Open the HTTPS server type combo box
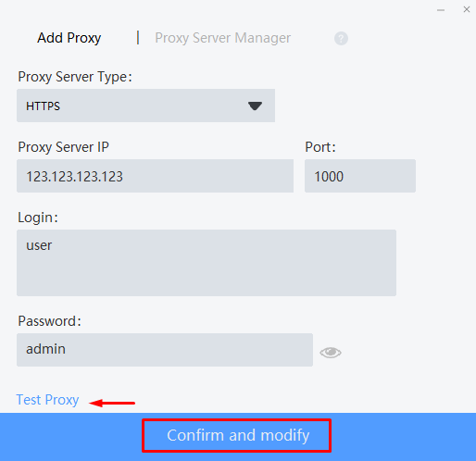The image size is (476, 461). 145,106
